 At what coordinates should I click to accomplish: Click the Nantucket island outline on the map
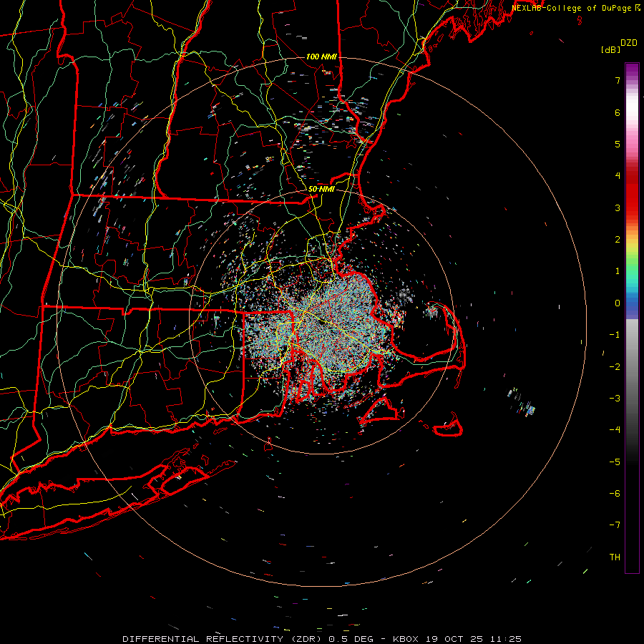448,426
